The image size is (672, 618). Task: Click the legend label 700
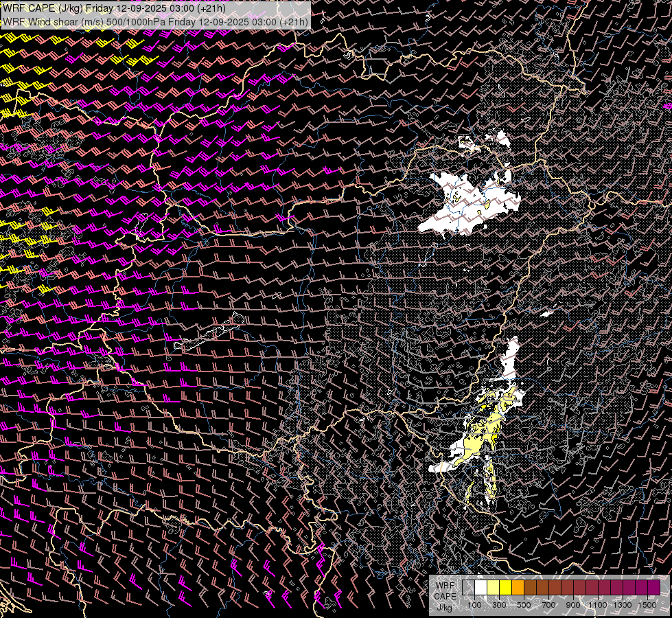pyautogui.click(x=548, y=605)
